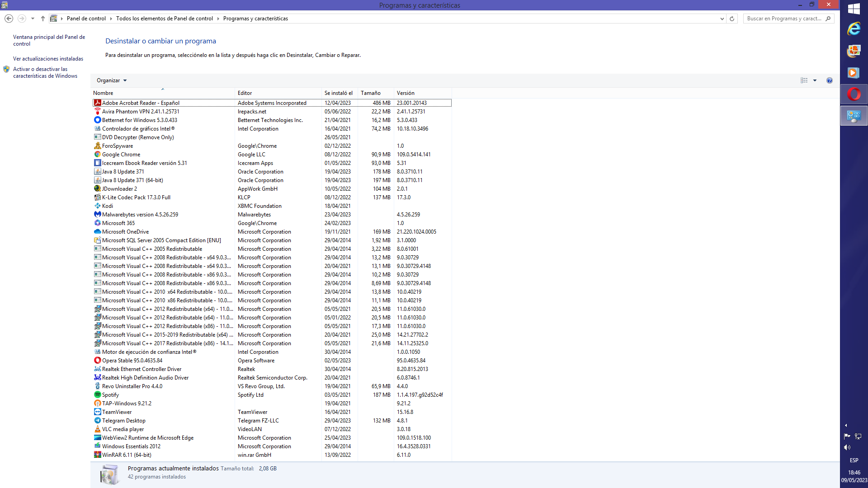Click the Avira Phantom VPN icon
The height and width of the screenshot is (488, 868).
[97, 112]
